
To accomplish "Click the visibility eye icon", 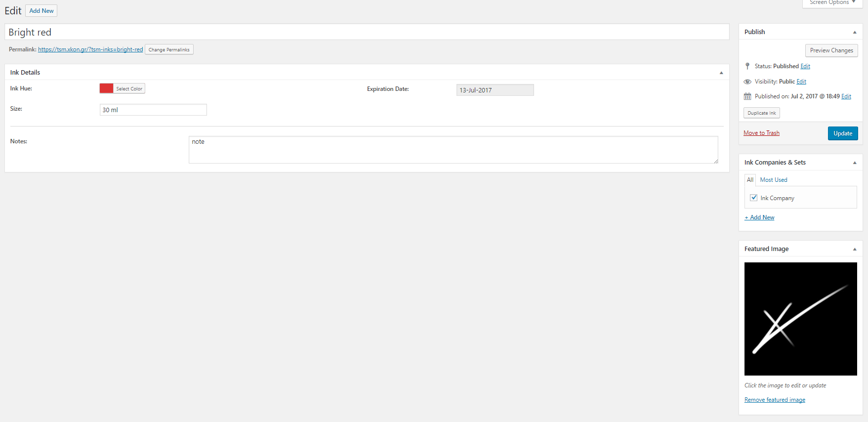I will click(x=747, y=82).
